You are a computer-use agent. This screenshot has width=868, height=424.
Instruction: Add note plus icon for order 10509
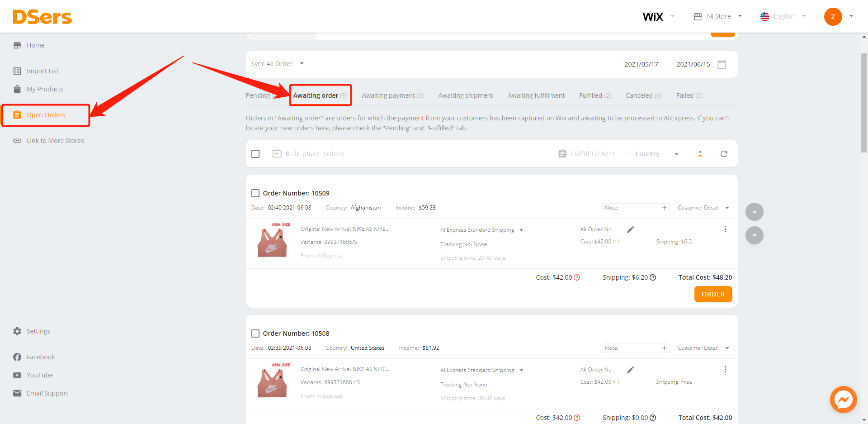click(x=665, y=208)
